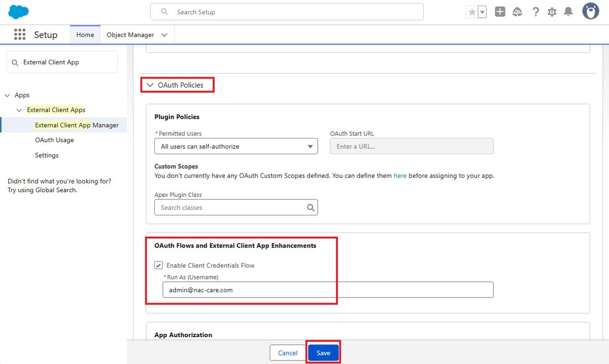This screenshot has width=609, height=364.
Task: Open the favorites list dropdown arrow
Action: click(x=482, y=12)
